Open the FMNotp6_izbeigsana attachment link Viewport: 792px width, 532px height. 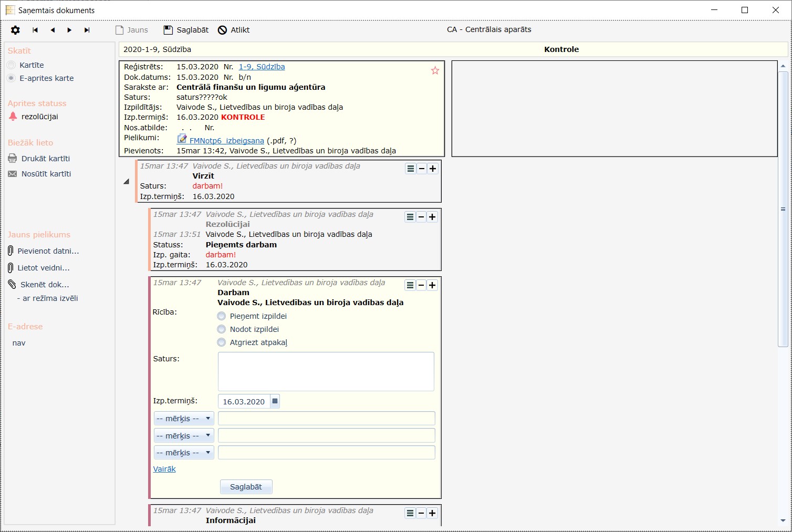pyautogui.click(x=226, y=141)
